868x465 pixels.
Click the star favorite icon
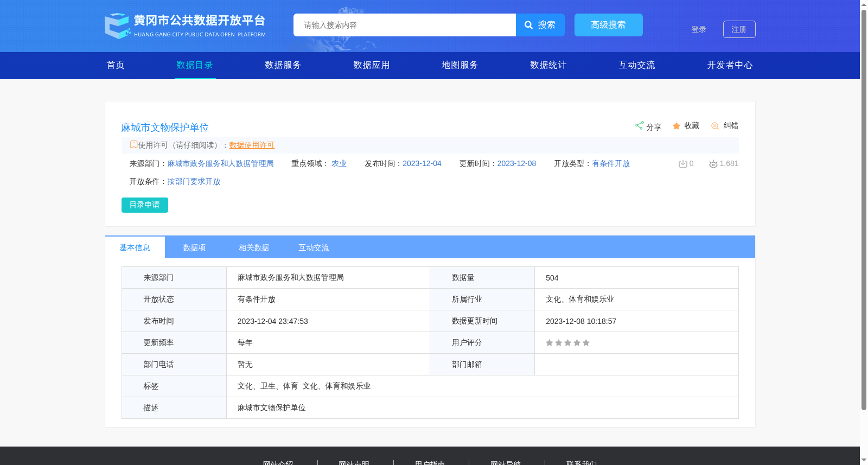pos(676,126)
